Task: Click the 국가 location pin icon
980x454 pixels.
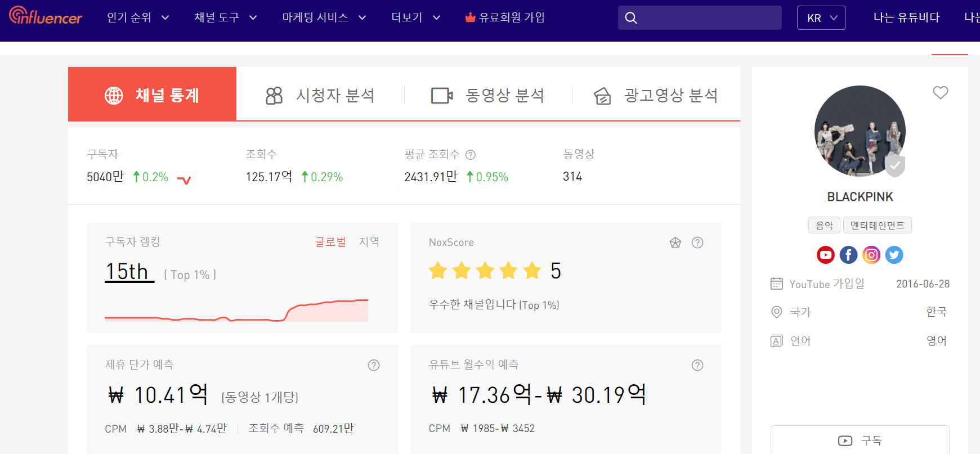Action: click(x=776, y=312)
